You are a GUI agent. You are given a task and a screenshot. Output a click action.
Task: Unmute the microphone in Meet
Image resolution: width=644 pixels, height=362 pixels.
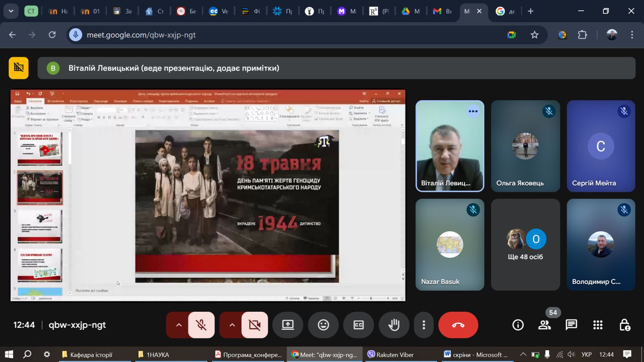coord(201,325)
